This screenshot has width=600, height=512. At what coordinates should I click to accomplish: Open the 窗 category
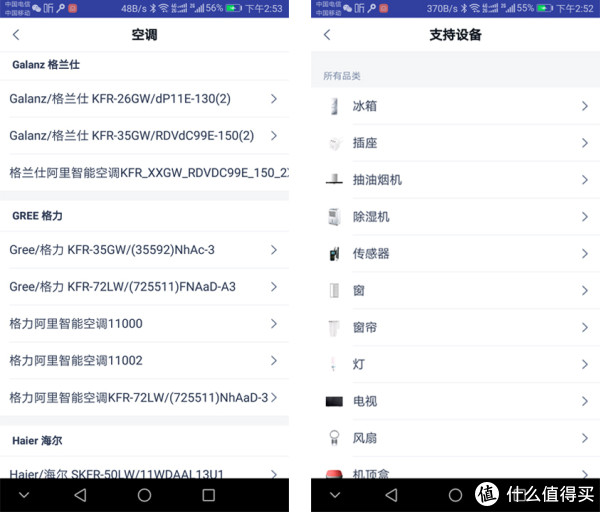tap(455, 290)
